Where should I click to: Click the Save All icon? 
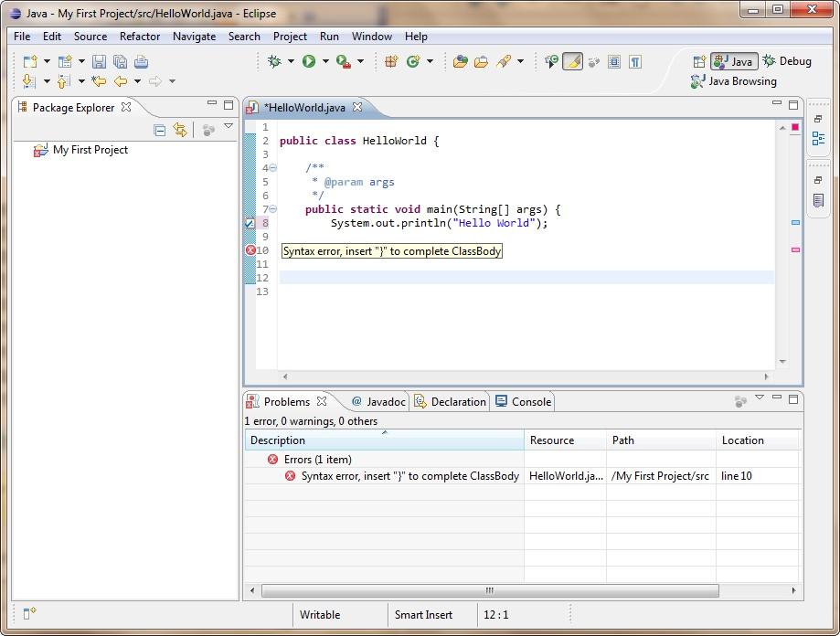click(120, 61)
